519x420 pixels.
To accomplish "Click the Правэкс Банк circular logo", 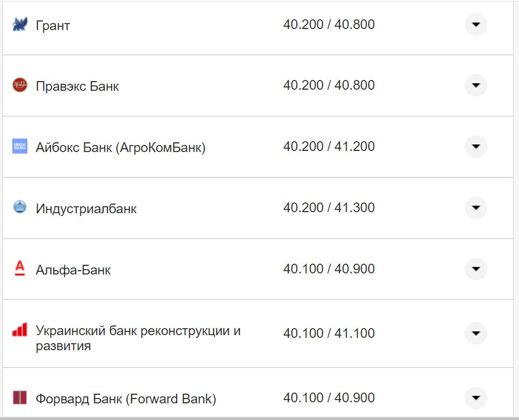I will click(x=19, y=85).
